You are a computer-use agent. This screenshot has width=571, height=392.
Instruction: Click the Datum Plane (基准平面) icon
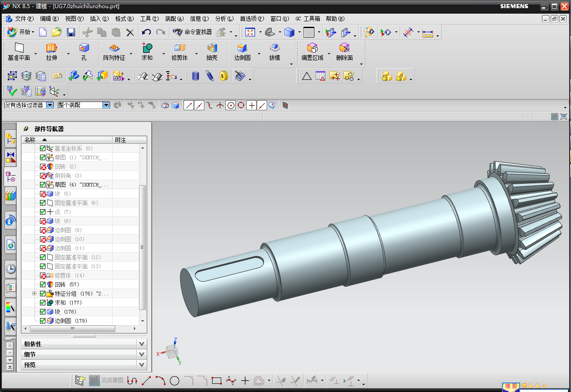click(19, 48)
